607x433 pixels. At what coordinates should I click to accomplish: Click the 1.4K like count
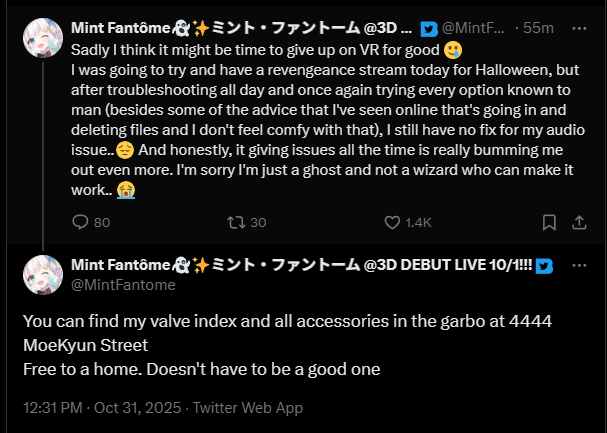pyautogui.click(x=416, y=222)
